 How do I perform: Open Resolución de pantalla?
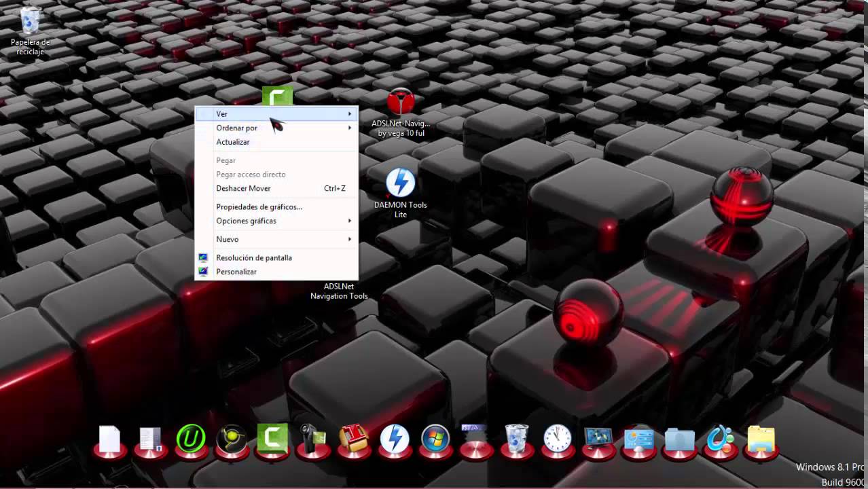276,257
